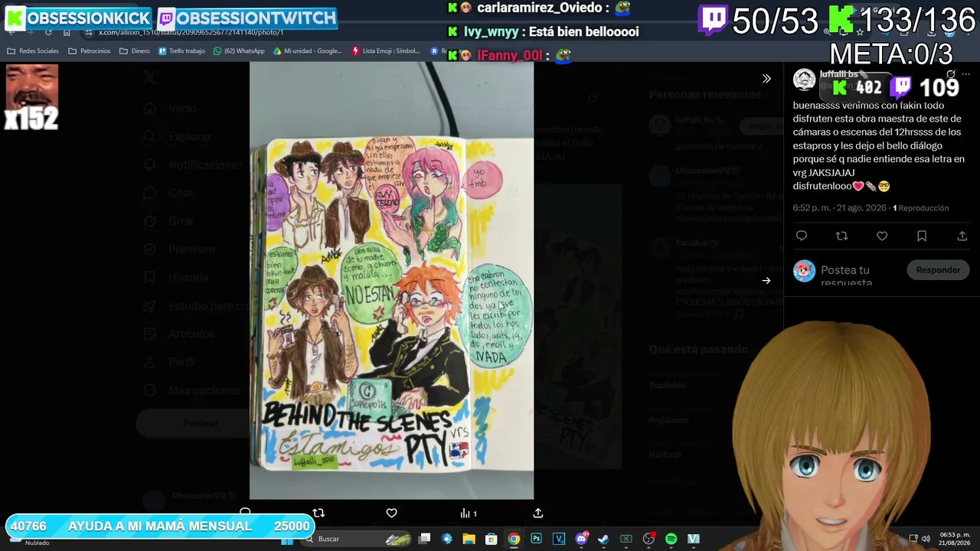
Task: Open File Explorer from the taskbar
Action: [469, 539]
